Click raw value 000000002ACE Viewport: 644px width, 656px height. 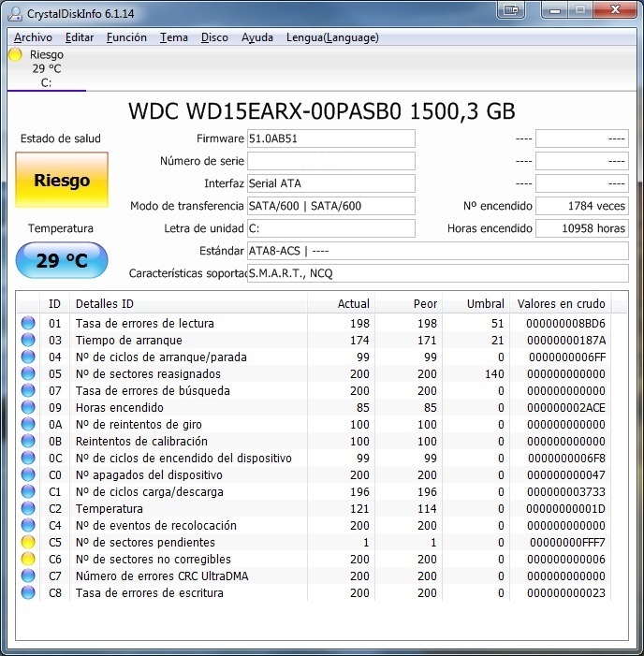[566, 407]
